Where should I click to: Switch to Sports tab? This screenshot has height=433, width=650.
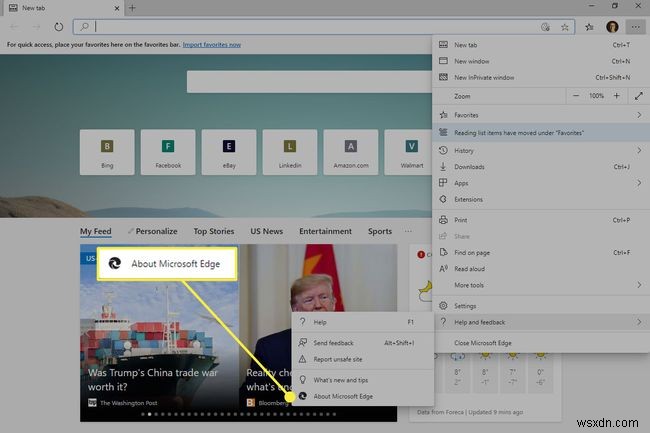380,231
